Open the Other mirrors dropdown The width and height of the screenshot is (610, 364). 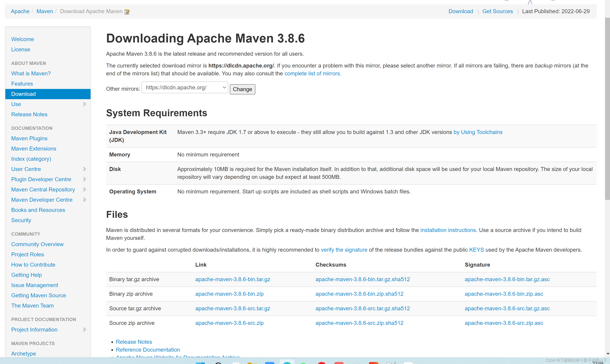185,88
